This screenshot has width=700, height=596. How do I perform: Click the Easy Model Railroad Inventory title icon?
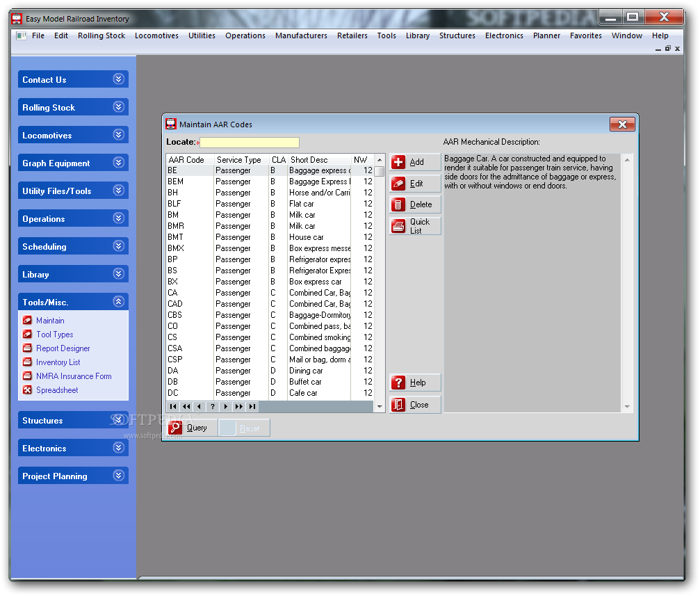pos(17,19)
